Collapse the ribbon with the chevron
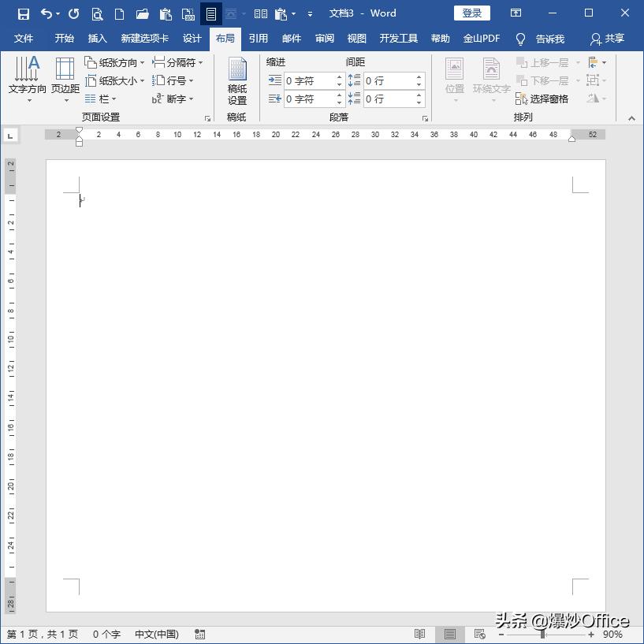The height and width of the screenshot is (644, 644). point(631,119)
